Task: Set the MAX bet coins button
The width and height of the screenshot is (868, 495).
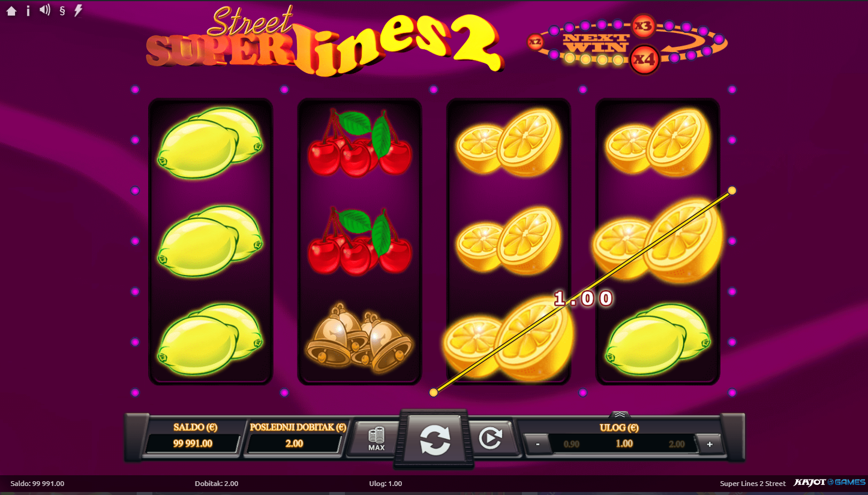Action: [376, 439]
